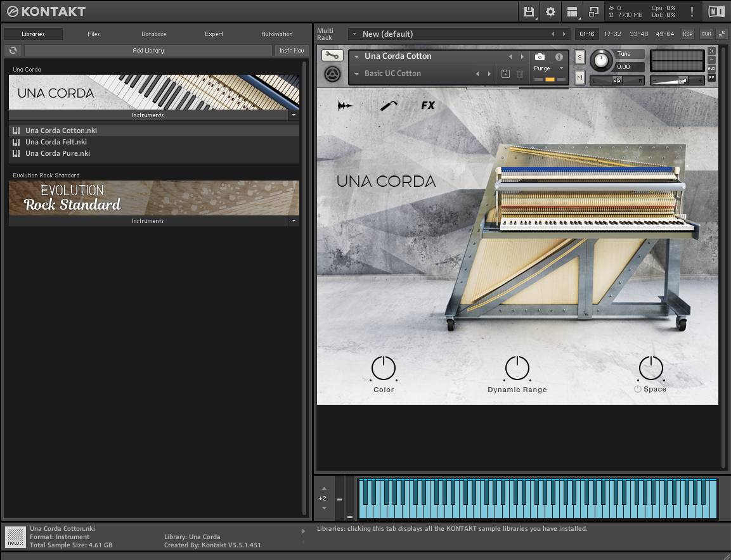Image resolution: width=731 pixels, height=560 pixels.
Task: Click the Add Library button
Action: point(148,50)
